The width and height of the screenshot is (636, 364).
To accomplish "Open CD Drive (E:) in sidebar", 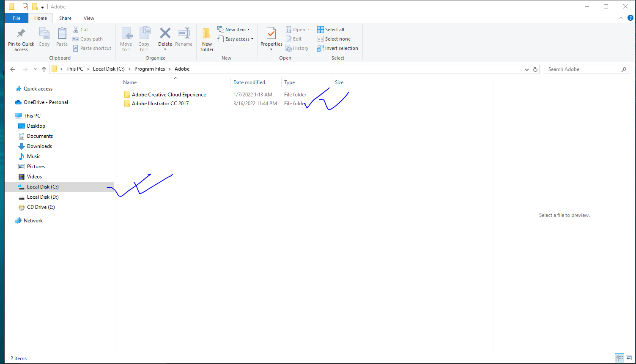I will pyautogui.click(x=41, y=207).
